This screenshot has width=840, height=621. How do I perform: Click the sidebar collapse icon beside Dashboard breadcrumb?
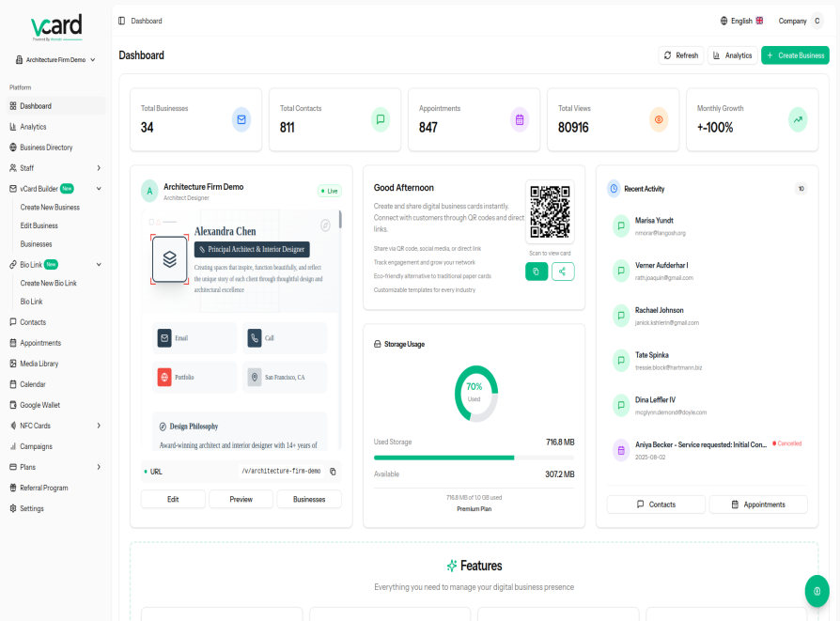[121, 21]
